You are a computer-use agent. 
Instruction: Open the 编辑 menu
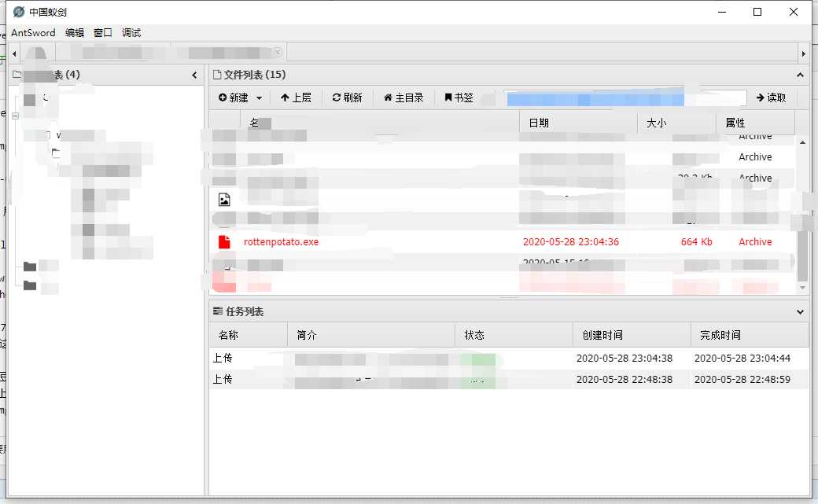[x=74, y=32]
